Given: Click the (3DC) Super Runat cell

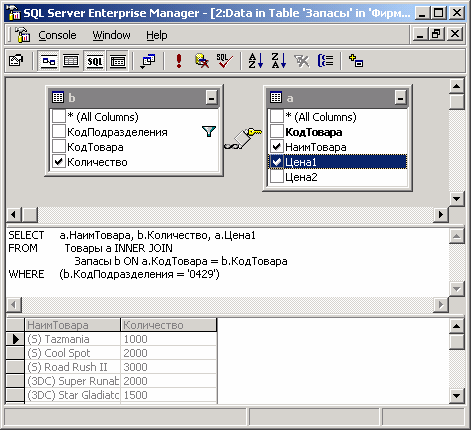Looking at the screenshot, I should click(x=72, y=381).
